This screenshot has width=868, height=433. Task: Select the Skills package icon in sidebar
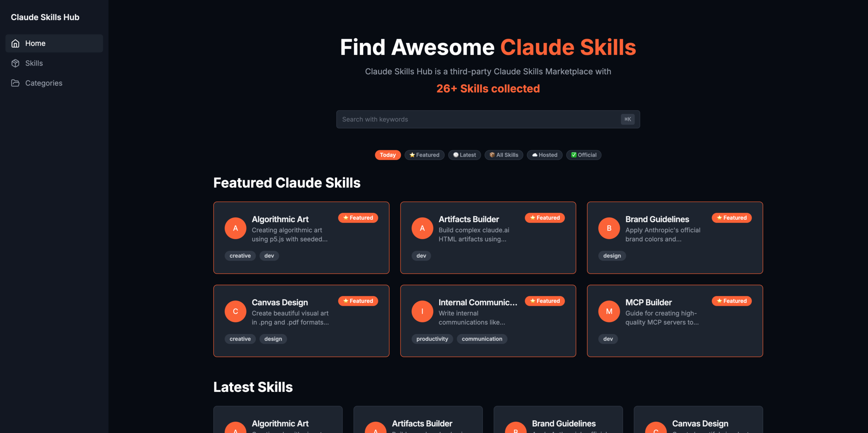(x=15, y=63)
